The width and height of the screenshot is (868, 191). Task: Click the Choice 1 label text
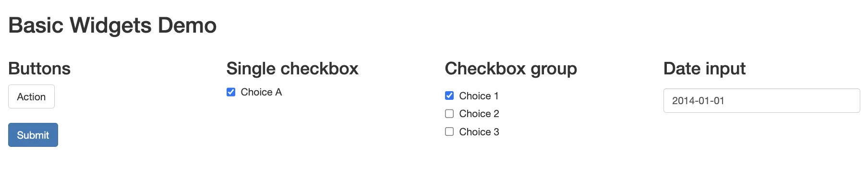point(479,96)
